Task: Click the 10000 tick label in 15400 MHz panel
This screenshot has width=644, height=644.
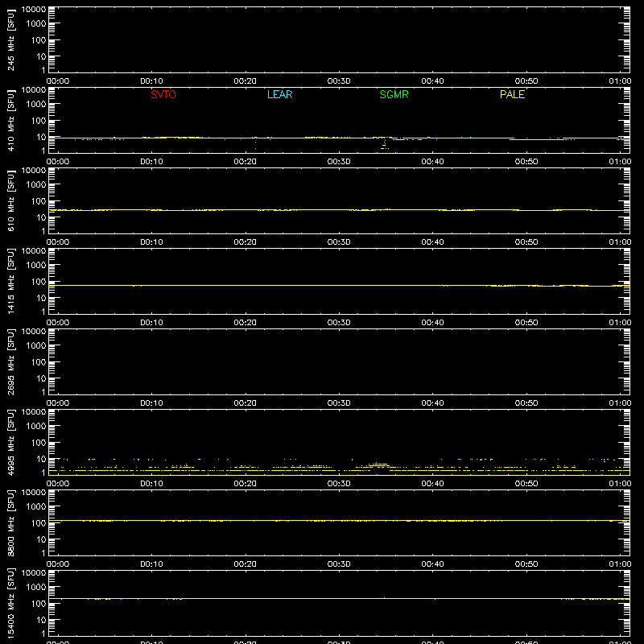Action: [x=34, y=573]
